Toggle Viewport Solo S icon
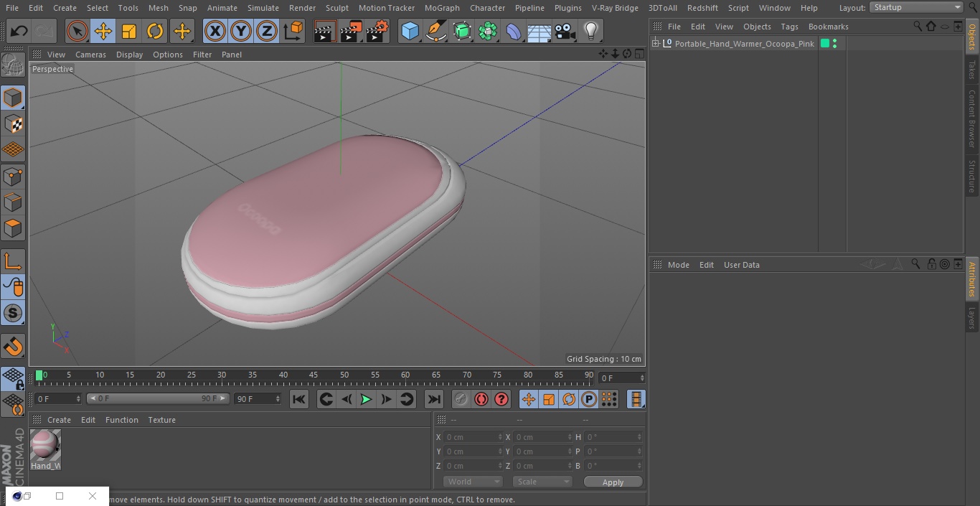 [13, 313]
